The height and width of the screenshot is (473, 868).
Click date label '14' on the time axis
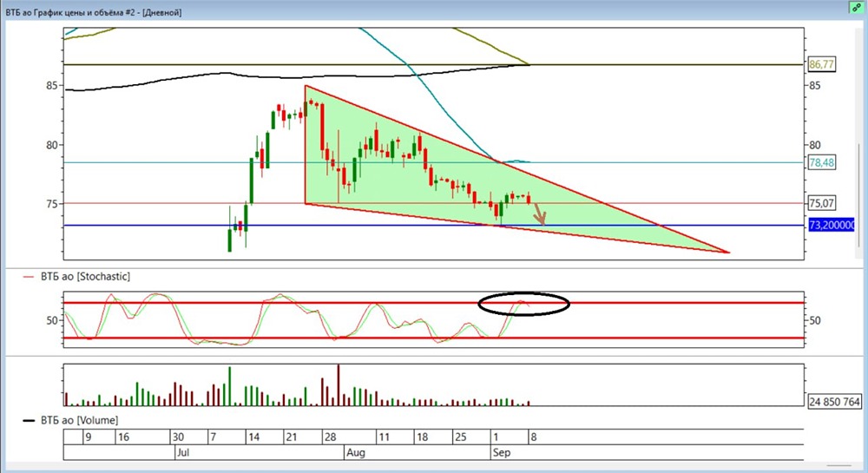point(254,437)
